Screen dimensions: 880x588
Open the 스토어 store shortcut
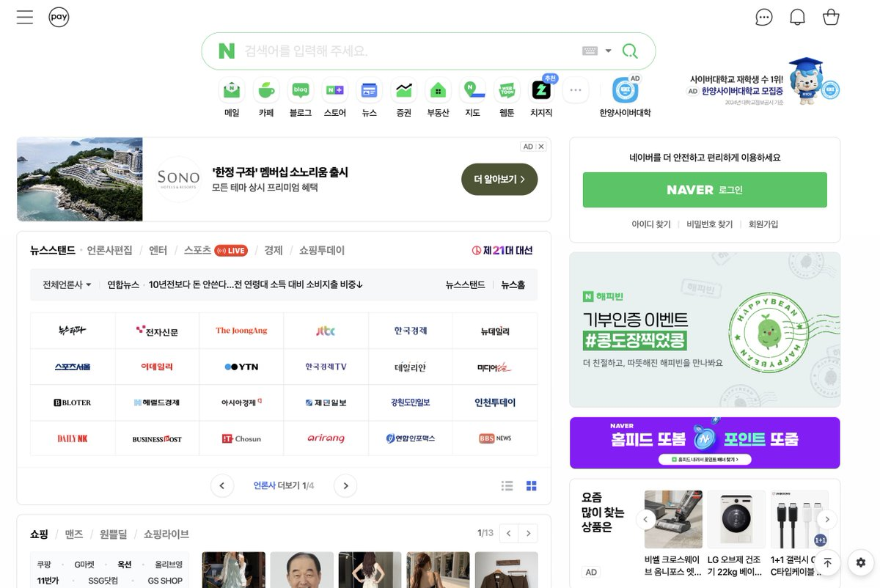[x=335, y=98]
